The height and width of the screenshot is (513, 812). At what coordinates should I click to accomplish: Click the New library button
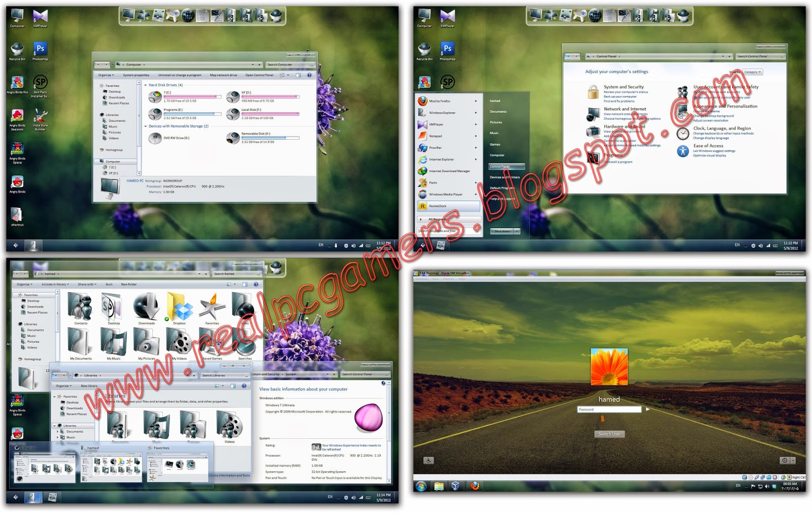coord(89,386)
